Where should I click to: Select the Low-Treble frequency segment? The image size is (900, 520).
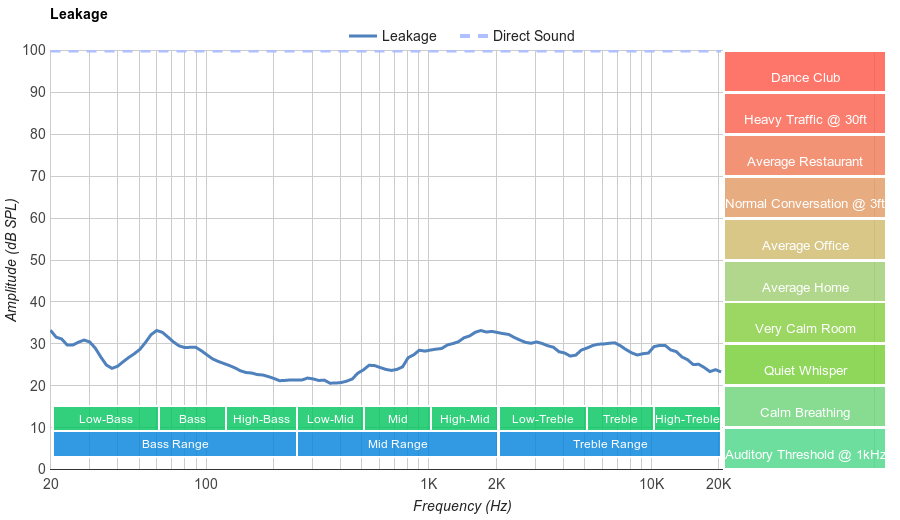[542, 419]
